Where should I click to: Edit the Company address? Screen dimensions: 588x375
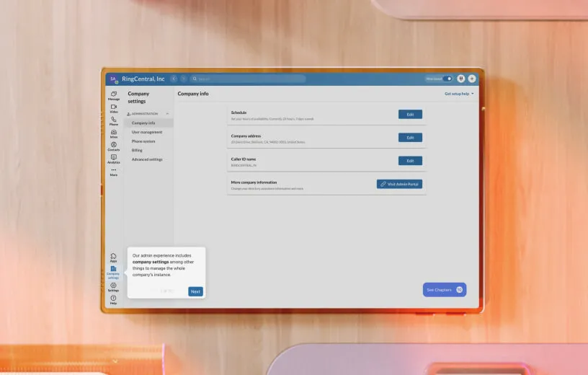410,138
